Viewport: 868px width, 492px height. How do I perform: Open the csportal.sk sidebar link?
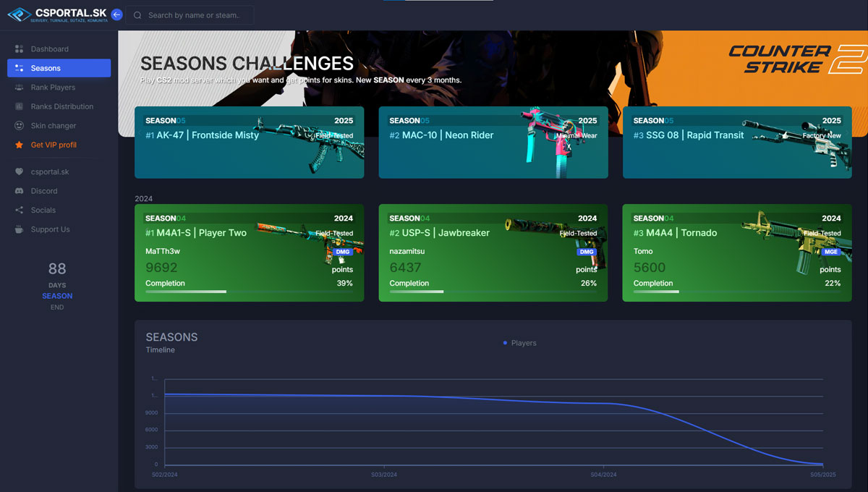(x=49, y=172)
